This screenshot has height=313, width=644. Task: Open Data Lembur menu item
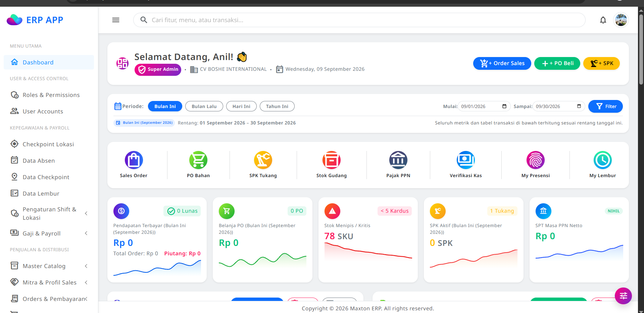[x=49, y=194]
